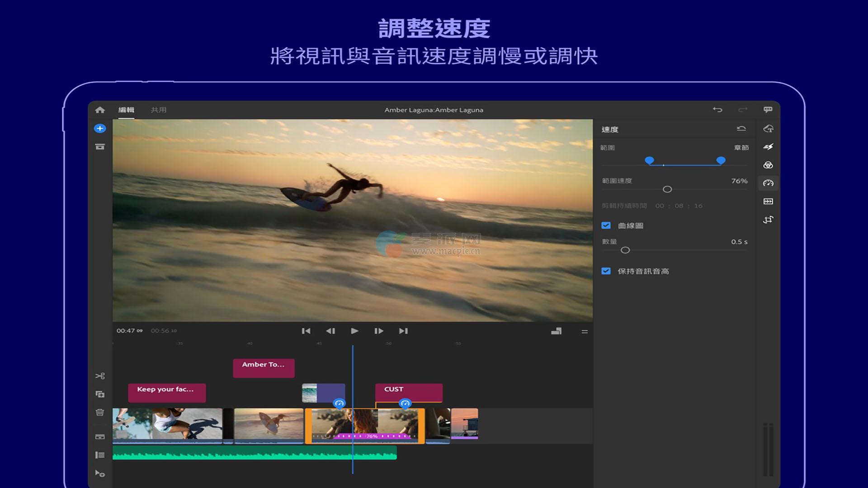Image resolution: width=868 pixels, height=488 pixels.
Task: Select the CUST title clip
Action: [409, 392]
